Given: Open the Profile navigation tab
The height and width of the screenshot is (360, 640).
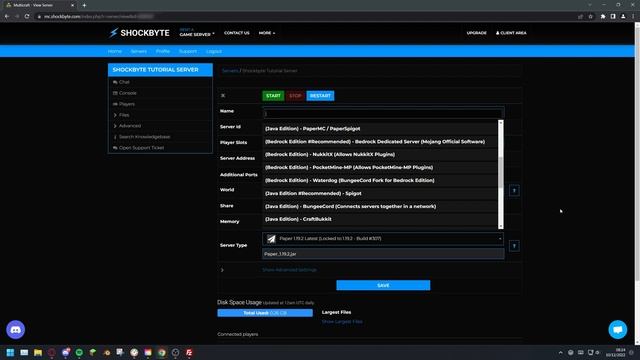Looking at the screenshot, I should tap(162, 51).
